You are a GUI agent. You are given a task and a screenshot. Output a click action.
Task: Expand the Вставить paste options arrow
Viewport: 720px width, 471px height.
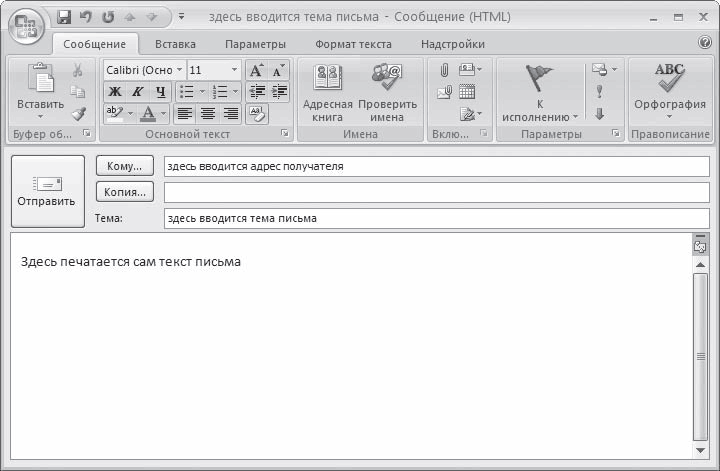tap(40, 117)
